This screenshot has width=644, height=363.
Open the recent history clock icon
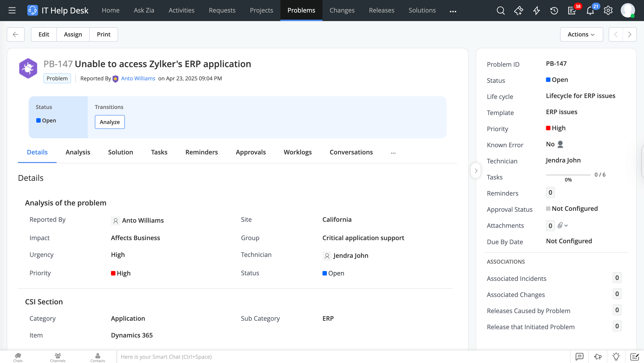click(554, 11)
